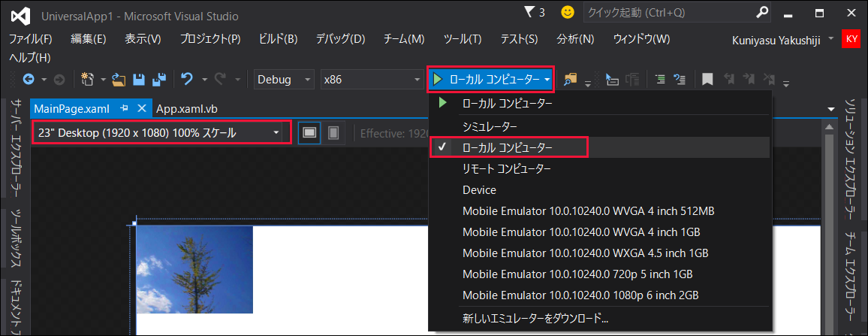The height and width of the screenshot is (336, 868).
Task: Expand the Redo history dropdown arrow
Action: pos(237,80)
